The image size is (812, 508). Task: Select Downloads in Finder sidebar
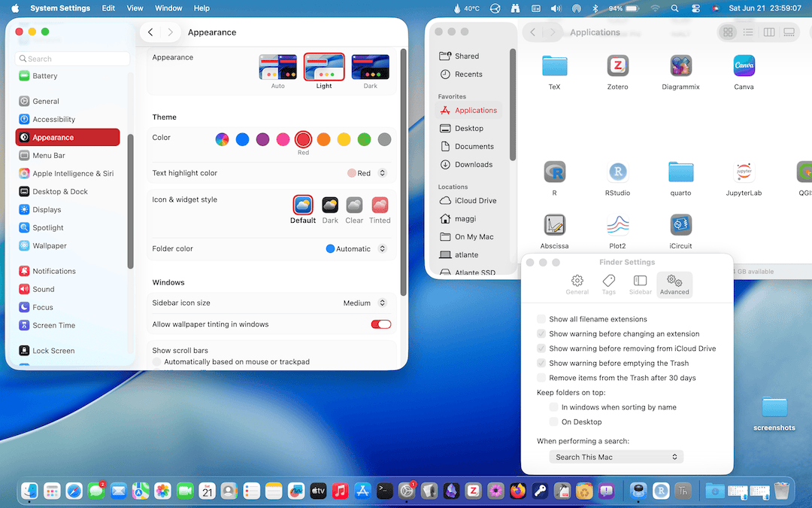click(468, 164)
